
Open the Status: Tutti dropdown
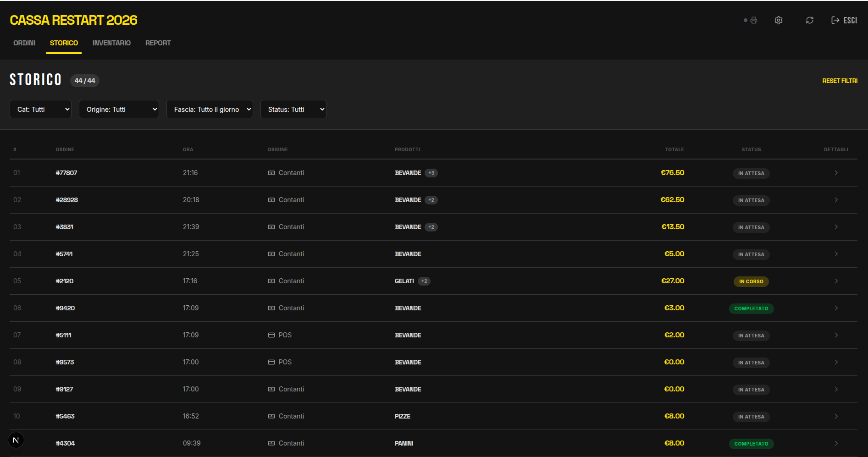[x=293, y=109]
